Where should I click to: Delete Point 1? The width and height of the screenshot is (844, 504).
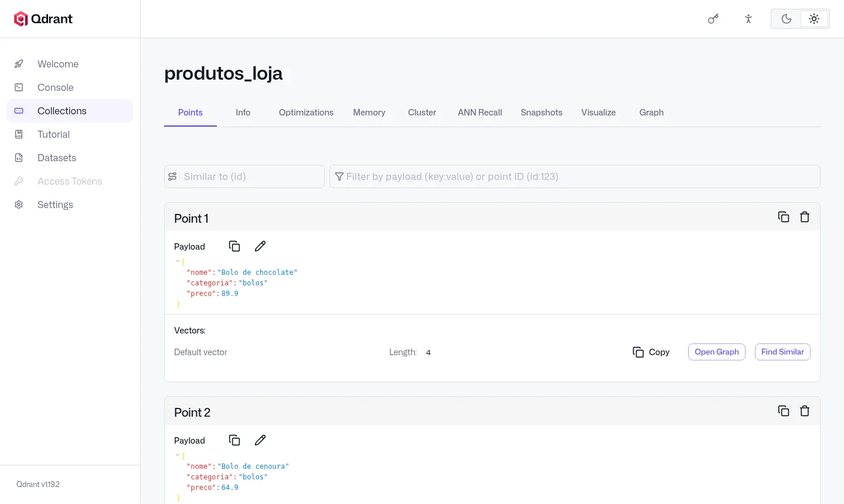[x=805, y=217]
